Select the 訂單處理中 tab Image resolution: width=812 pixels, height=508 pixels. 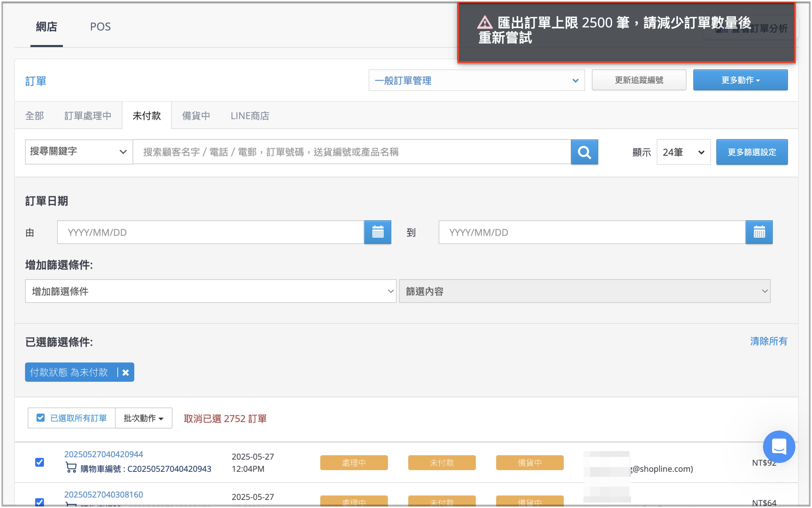pos(88,116)
